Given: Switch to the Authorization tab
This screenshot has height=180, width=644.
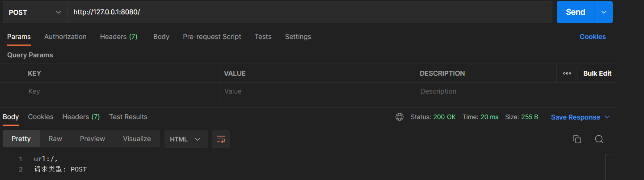Looking at the screenshot, I should click(x=65, y=37).
